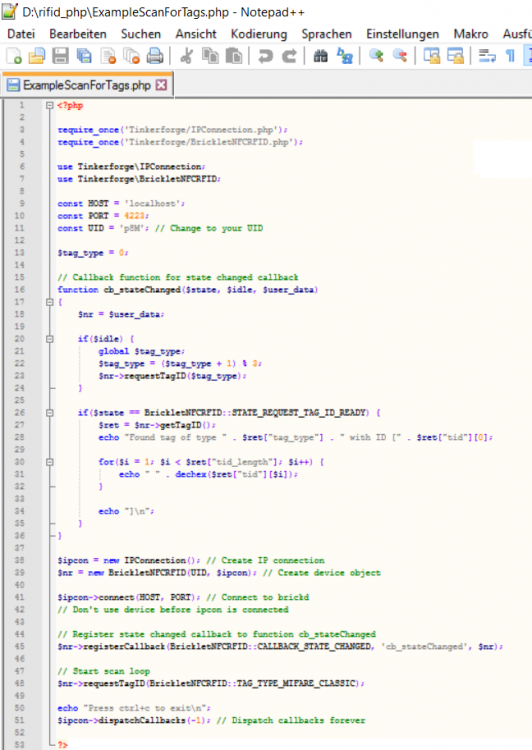The height and width of the screenshot is (750, 532).
Task: Click line number 1 in the margin
Action: (22, 105)
